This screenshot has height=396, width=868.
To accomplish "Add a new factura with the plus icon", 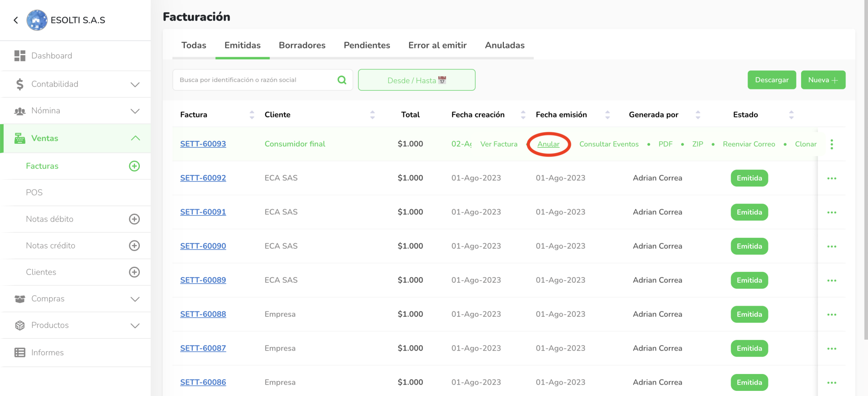I will point(134,166).
